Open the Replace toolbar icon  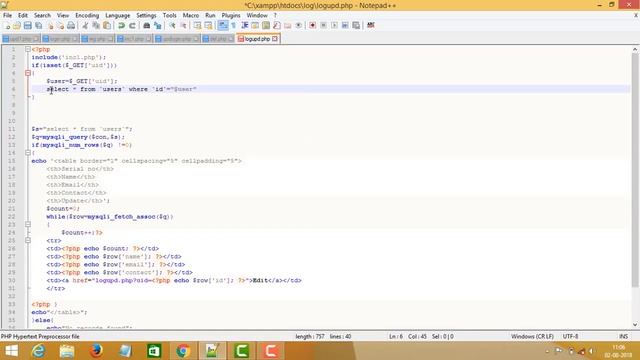pos(157,25)
